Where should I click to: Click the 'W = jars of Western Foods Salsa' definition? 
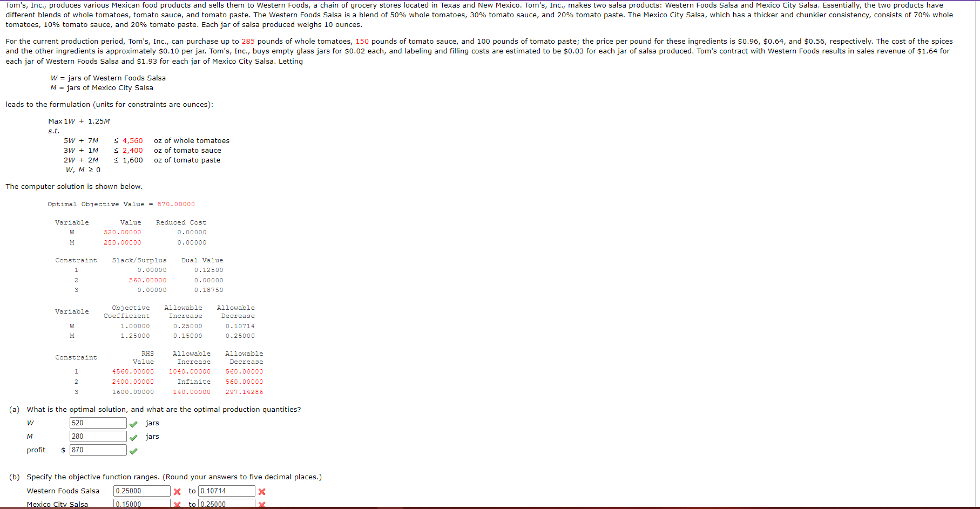108,78
